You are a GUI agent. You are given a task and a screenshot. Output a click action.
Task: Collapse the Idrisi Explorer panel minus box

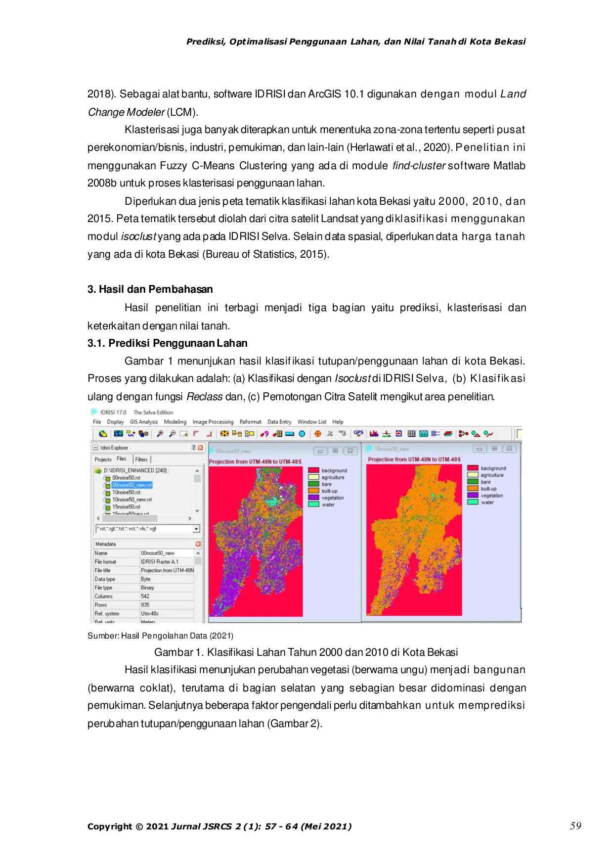point(95,448)
